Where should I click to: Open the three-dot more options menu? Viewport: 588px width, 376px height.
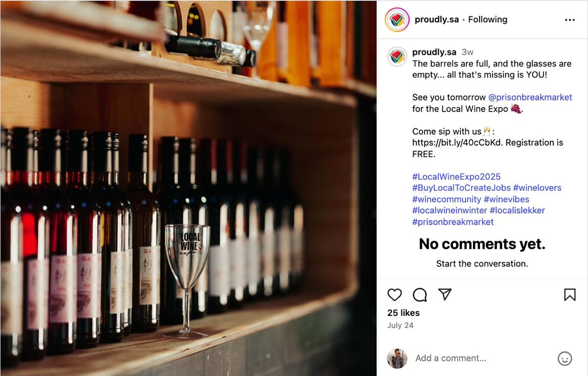(570, 20)
